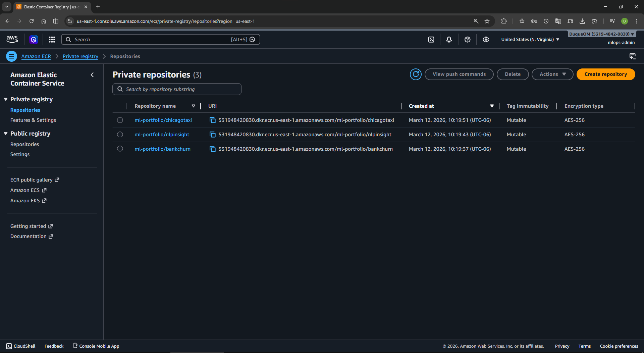Image resolution: width=644 pixels, height=353 pixels.
Task: Open the Actions dropdown
Action: 552,74
